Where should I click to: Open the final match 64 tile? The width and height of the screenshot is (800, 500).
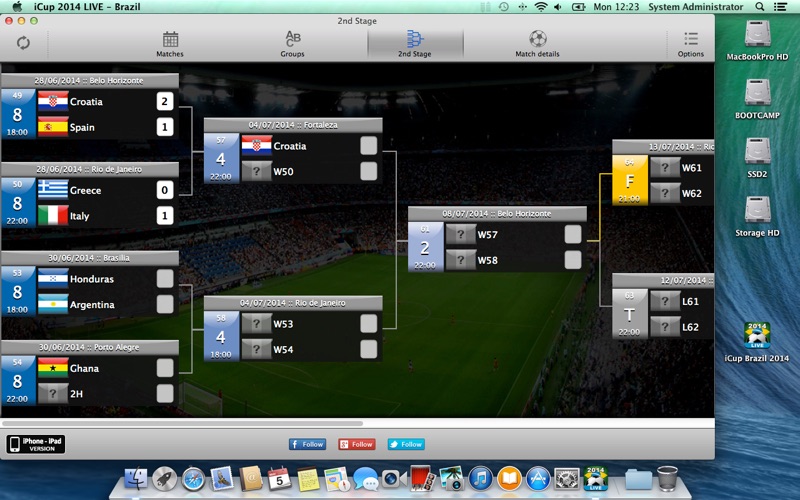630,180
